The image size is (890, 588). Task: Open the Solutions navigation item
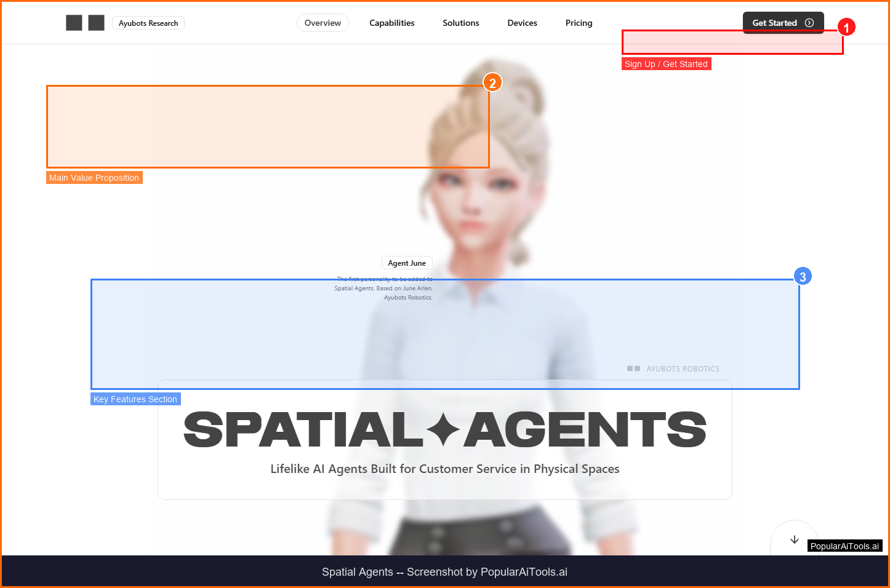(460, 23)
